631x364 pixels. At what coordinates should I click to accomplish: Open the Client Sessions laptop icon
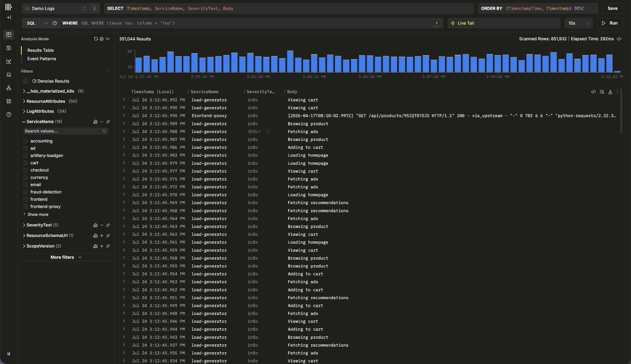9,74
